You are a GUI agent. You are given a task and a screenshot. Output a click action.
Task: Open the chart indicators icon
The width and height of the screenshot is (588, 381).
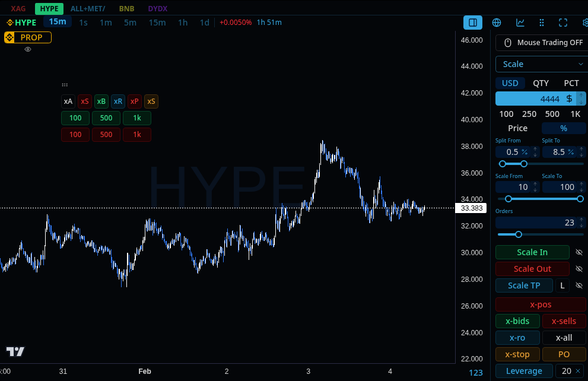[520, 23]
